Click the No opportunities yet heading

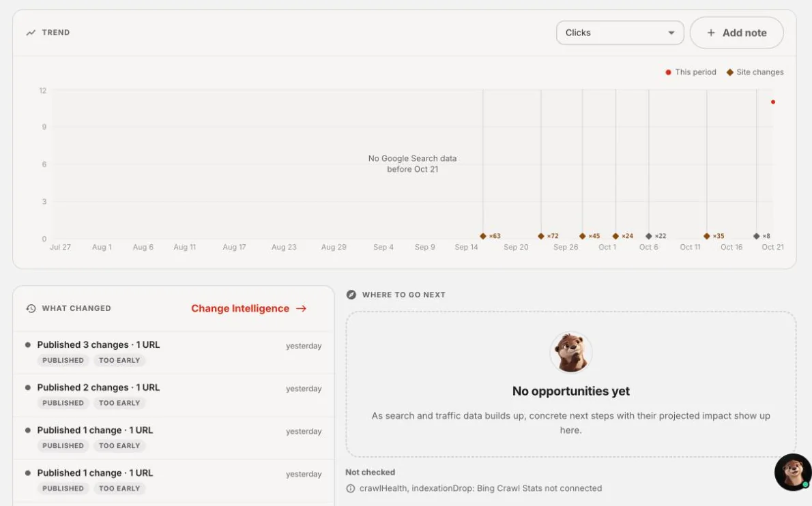click(x=570, y=391)
